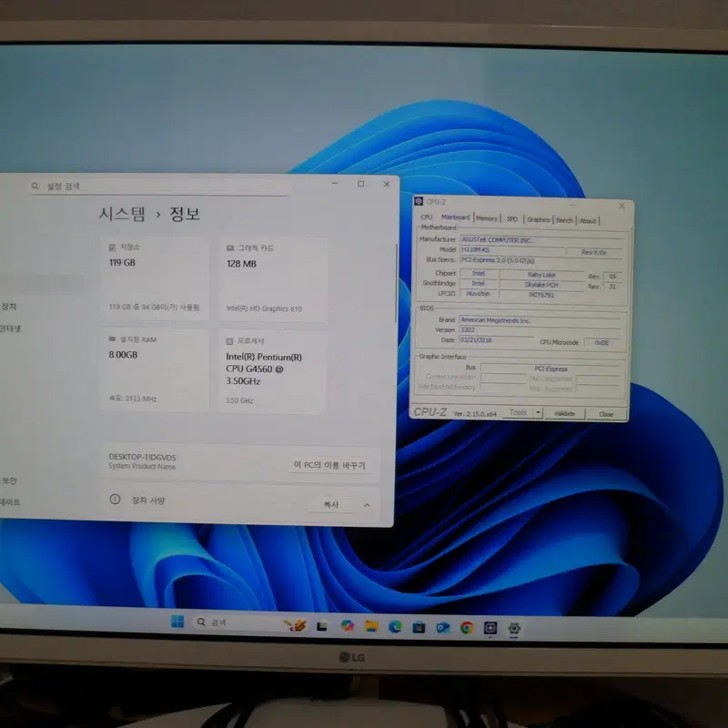Click the Validate button in CPU-Z
This screenshot has width=728, height=728.
[x=564, y=413]
